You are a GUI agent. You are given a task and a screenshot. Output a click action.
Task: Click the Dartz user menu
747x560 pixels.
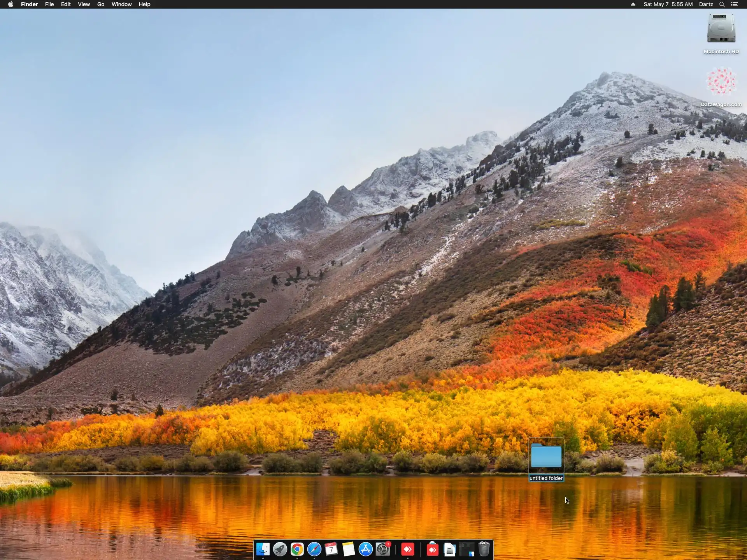point(706,4)
